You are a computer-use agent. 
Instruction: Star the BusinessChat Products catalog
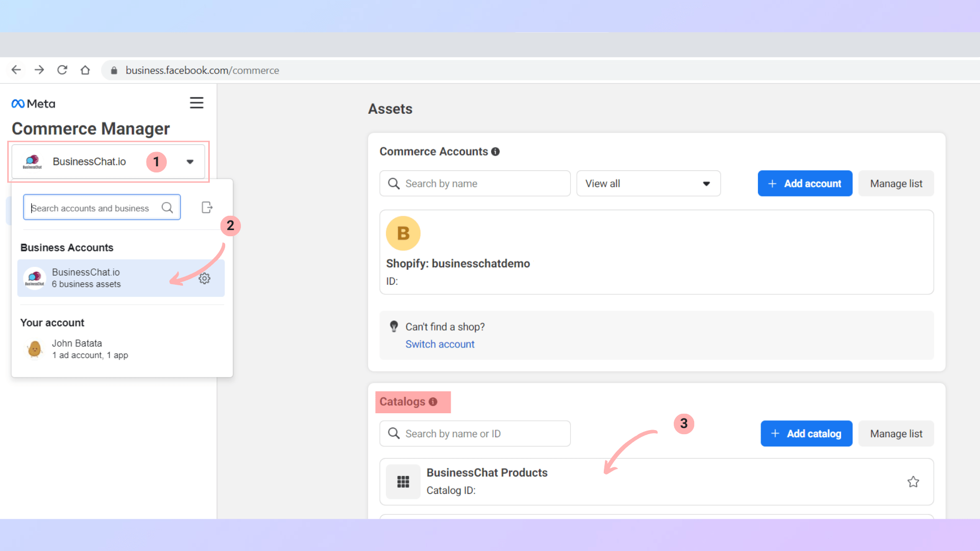[913, 482]
